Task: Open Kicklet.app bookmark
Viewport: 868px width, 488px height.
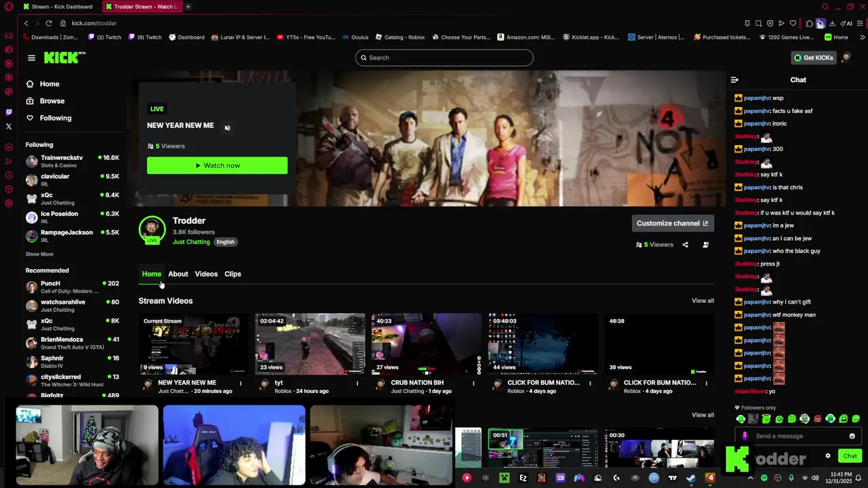Action: point(591,37)
